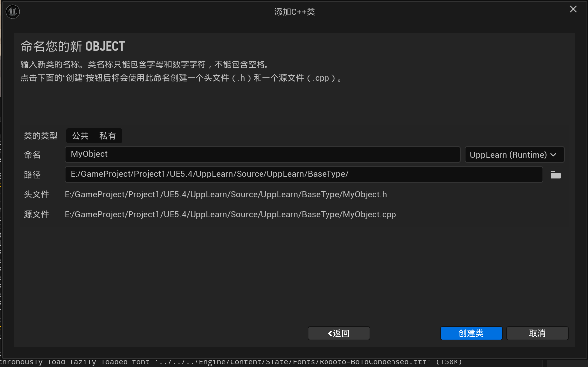Close the 添加C++类 dialog

pyautogui.click(x=573, y=9)
